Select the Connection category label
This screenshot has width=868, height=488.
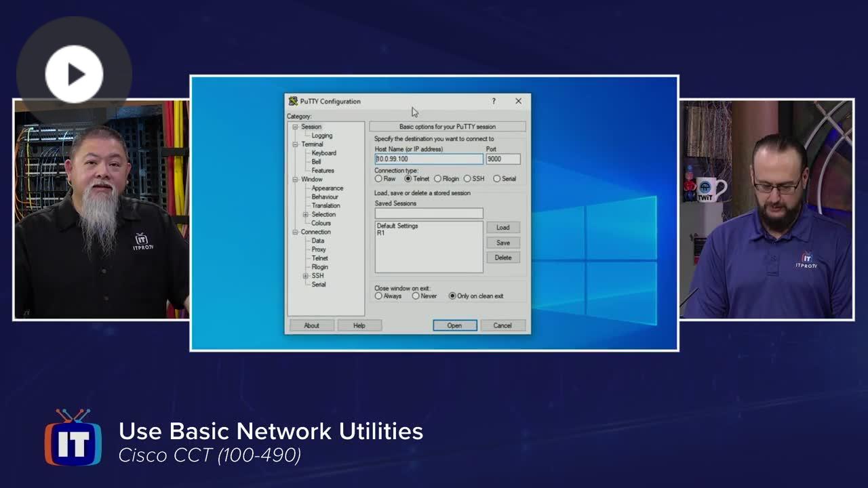(316, 232)
